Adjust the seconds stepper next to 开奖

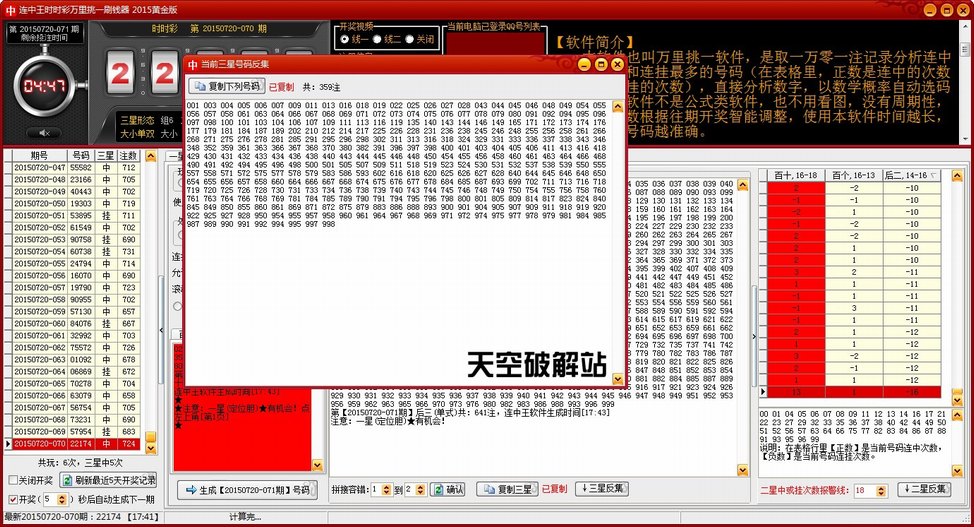click(63, 498)
